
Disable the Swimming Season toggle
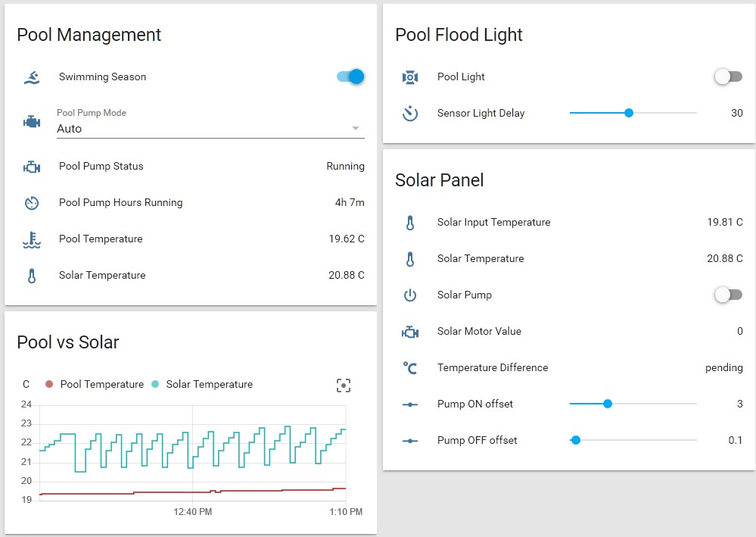350,76
